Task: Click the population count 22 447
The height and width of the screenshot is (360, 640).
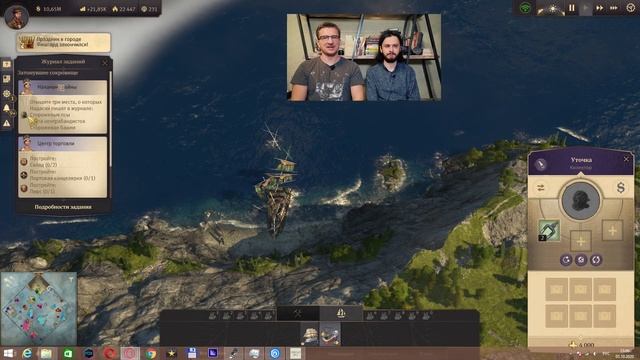Action: pyautogui.click(x=124, y=9)
